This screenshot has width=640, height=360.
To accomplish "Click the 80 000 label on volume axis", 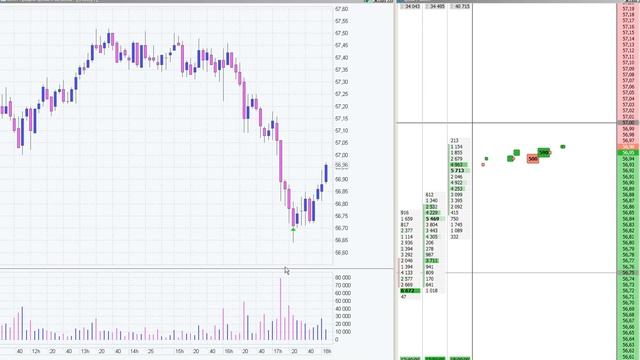I will 343,278.
